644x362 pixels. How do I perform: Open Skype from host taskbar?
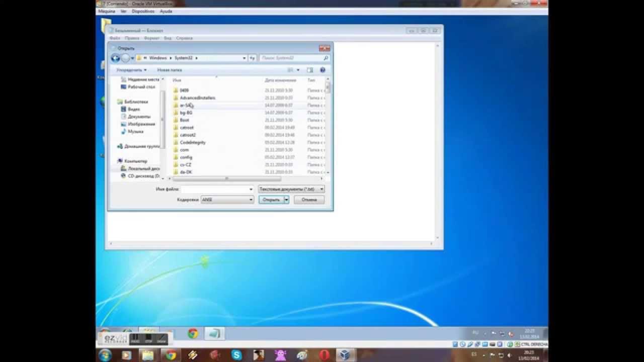[x=236, y=354]
